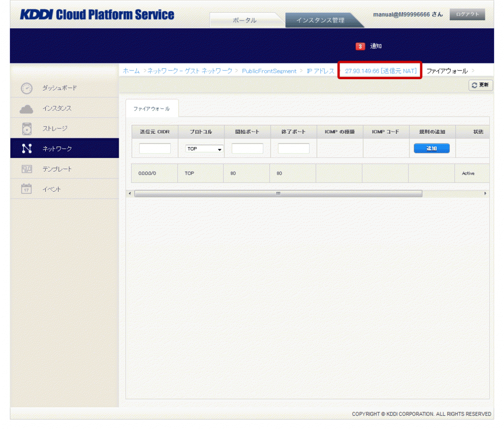Image resolution: width=504 pixels, height=429 pixels.
Task: Click the Storage disk icon
Action: 27,129
